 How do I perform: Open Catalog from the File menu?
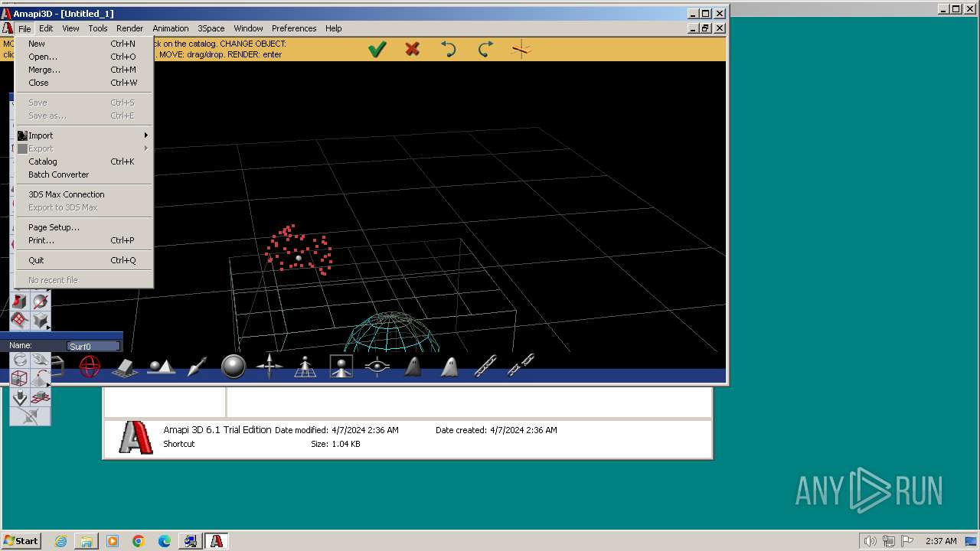84,161
